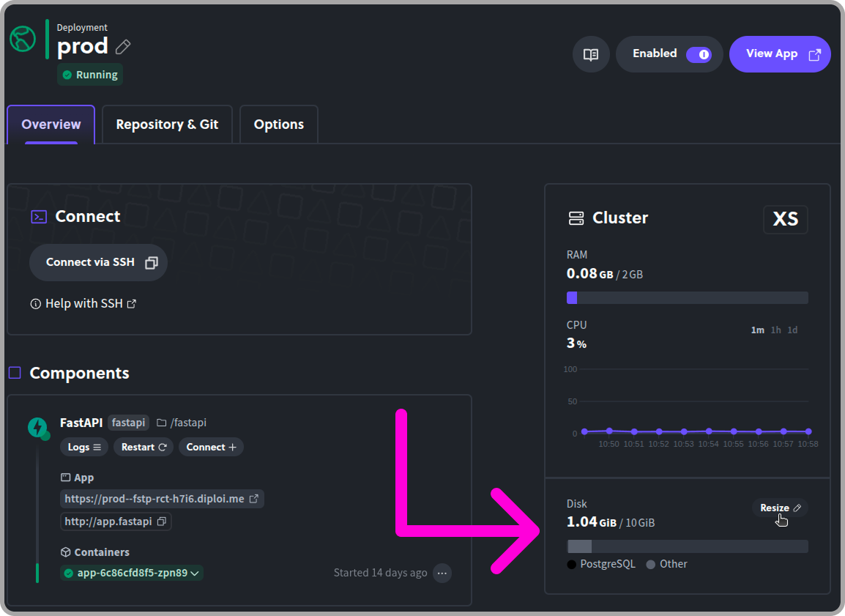Copy the SSH command using the copy icon
This screenshot has height=616, width=845.
point(152,261)
